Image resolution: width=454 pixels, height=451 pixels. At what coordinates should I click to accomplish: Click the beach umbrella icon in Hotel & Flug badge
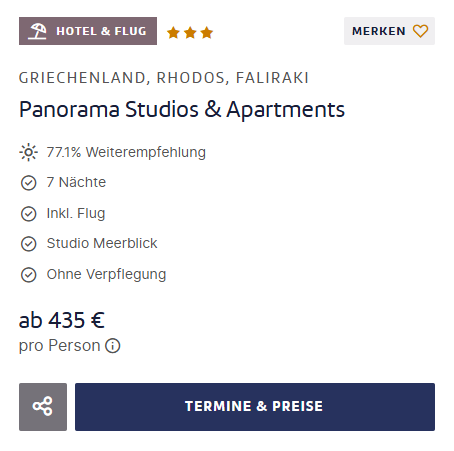[37, 31]
